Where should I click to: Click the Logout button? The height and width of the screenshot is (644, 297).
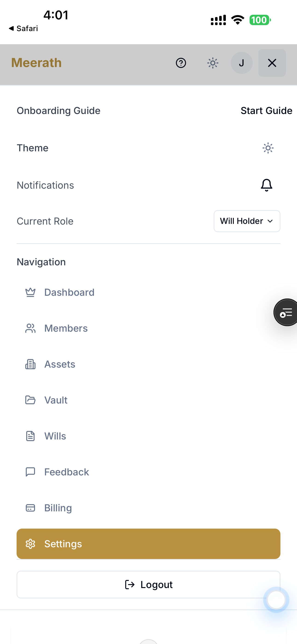pos(148,585)
